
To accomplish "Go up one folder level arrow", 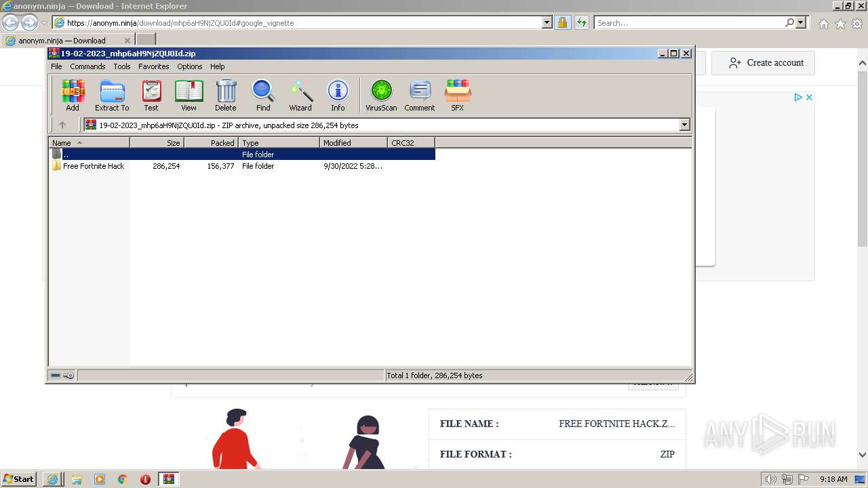I will coord(62,125).
